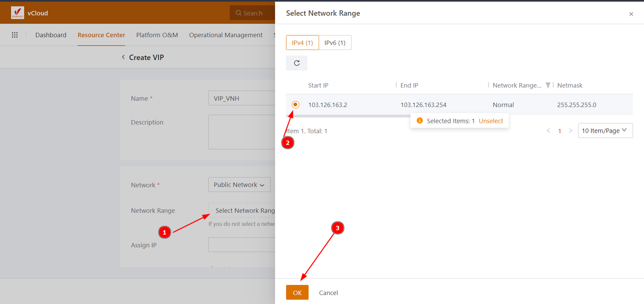Go back using Create VIP arrow
Viewport: 644px width, 304px height.
(123, 57)
